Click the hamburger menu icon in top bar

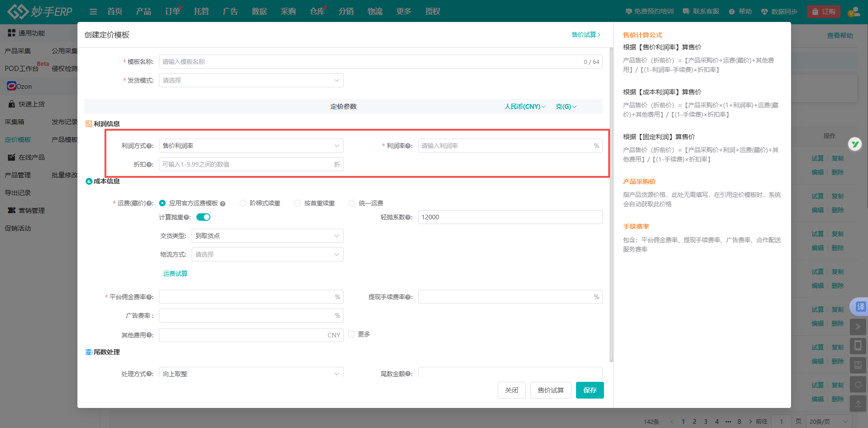point(93,12)
